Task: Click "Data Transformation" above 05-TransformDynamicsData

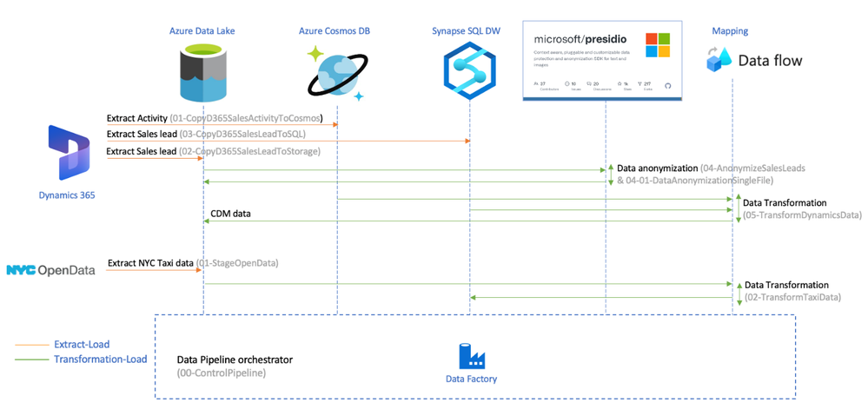Action: pyautogui.click(x=785, y=203)
